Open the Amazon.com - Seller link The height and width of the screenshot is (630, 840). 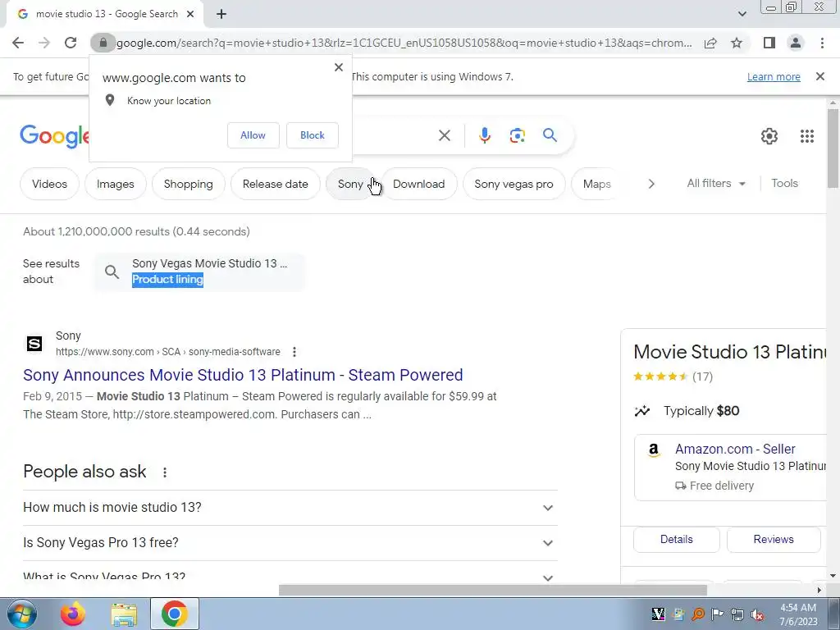pos(735,449)
